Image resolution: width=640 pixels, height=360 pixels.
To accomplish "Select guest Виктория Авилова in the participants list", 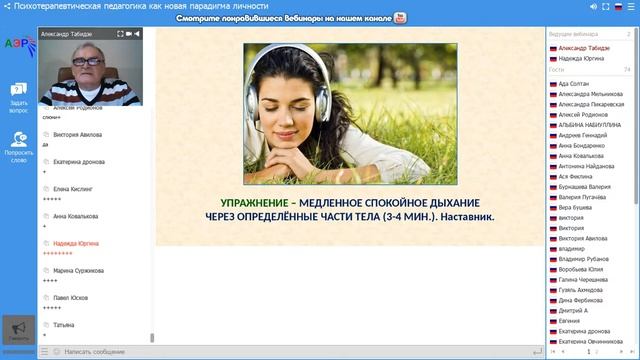I will 582,238.
